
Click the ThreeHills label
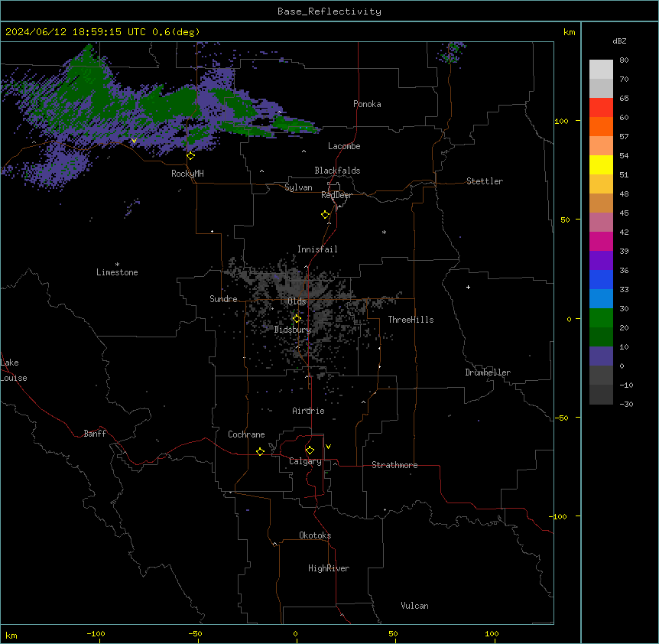coord(411,320)
